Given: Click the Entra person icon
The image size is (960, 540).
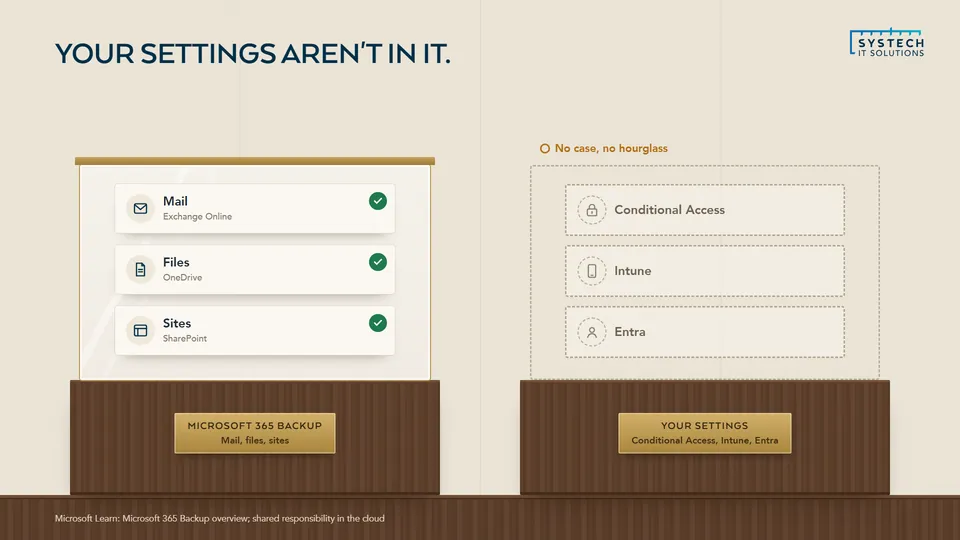Looking at the screenshot, I should 591,332.
